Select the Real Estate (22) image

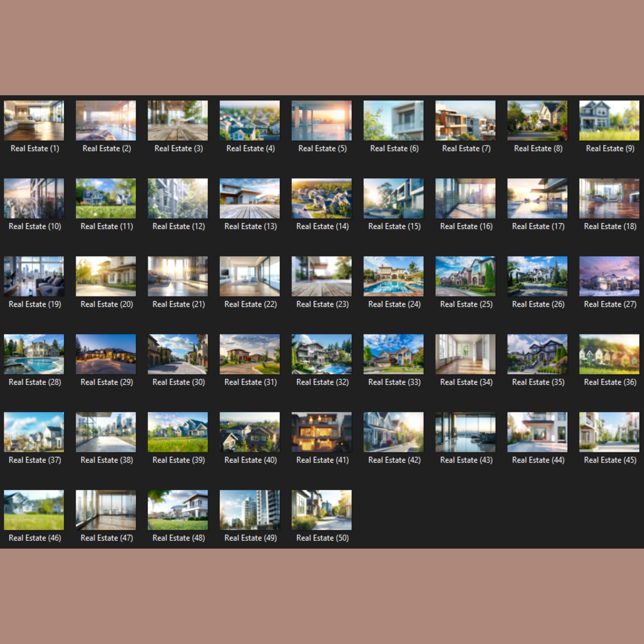click(x=250, y=276)
